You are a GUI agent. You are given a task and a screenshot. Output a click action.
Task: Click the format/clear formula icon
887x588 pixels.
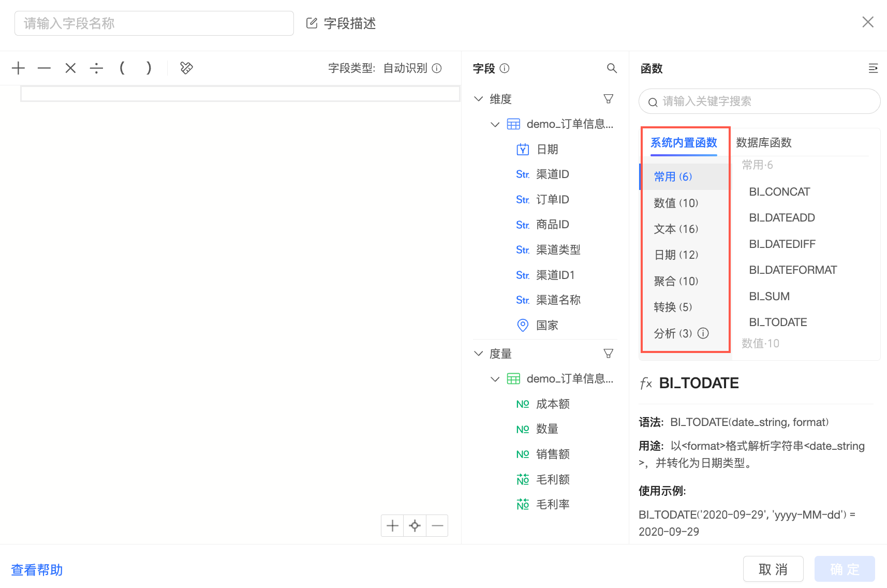pyautogui.click(x=186, y=68)
